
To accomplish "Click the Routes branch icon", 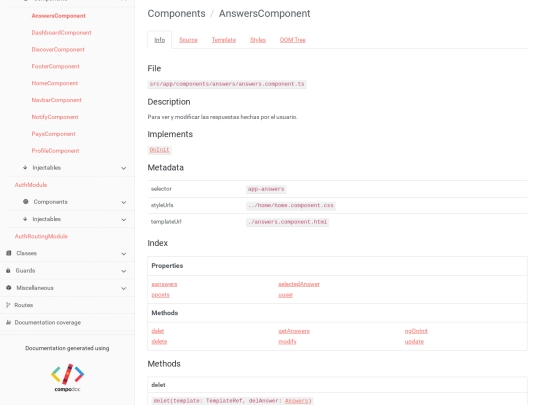I will [8, 305].
